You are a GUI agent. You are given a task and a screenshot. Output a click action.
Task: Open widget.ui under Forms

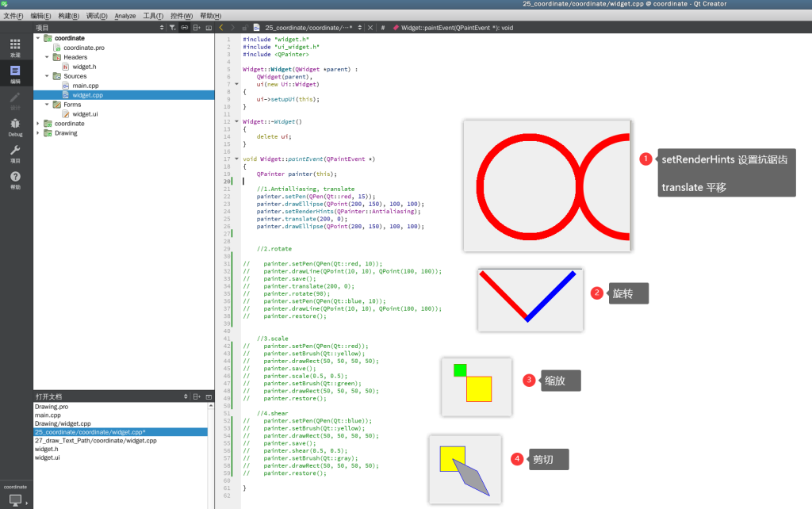click(85, 114)
